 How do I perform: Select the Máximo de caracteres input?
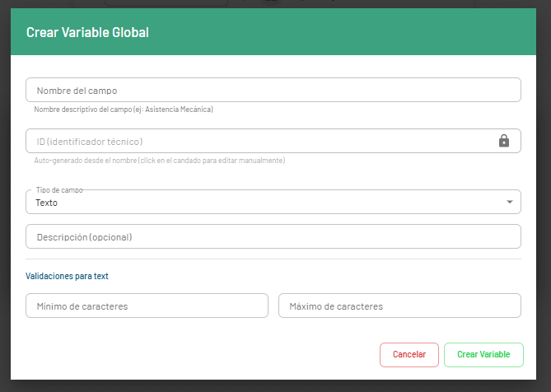pos(399,306)
